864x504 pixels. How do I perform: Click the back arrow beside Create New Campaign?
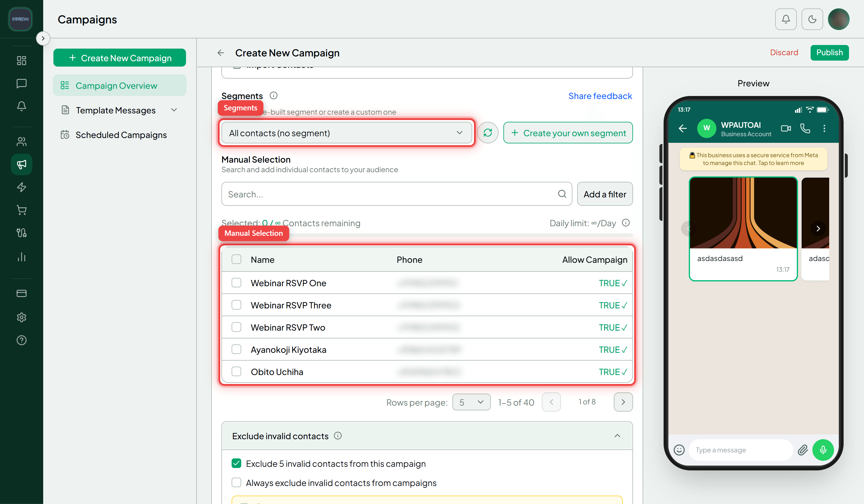221,53
